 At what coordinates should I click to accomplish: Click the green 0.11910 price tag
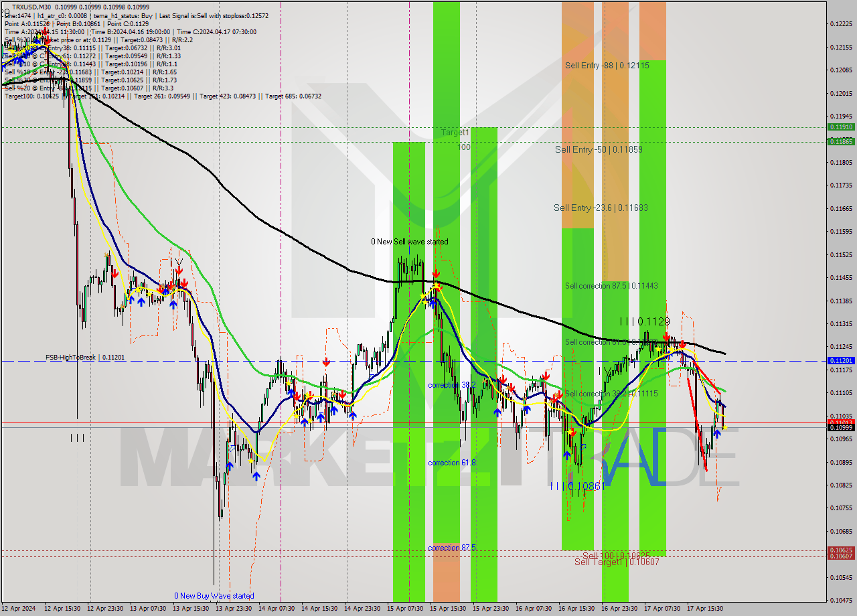point(841,127)
